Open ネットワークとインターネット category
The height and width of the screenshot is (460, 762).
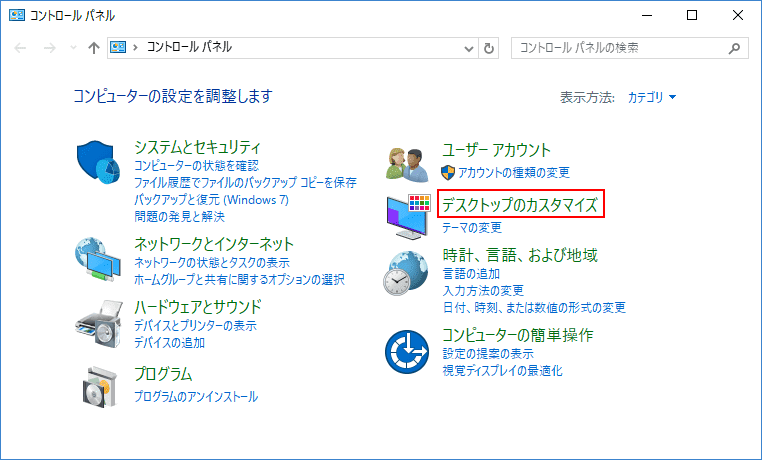(214, 243)
